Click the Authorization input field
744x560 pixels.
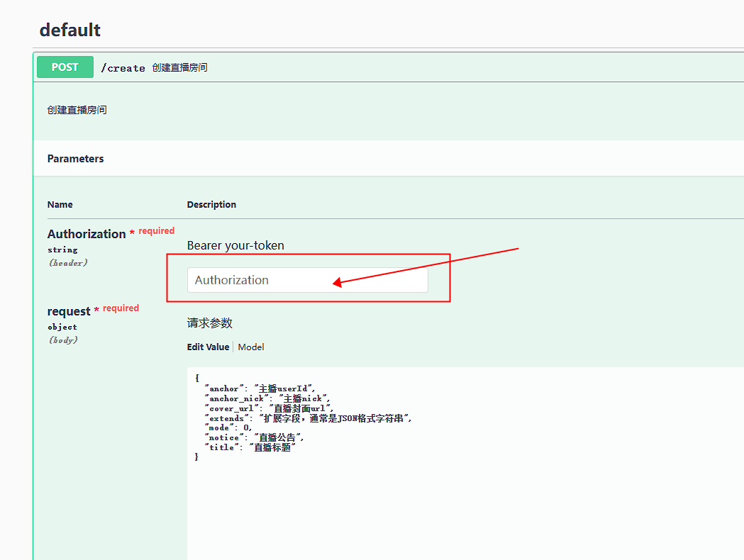coord(308,280)
